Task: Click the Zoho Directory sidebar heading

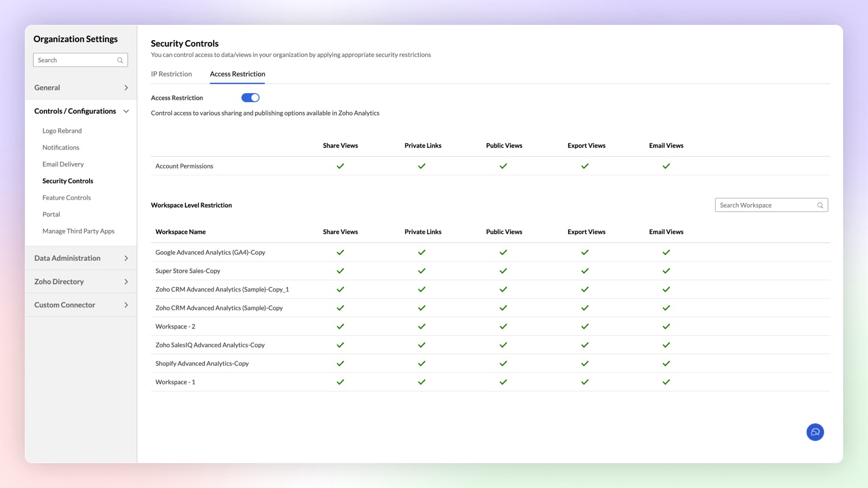Action: [x=59, y=281]
